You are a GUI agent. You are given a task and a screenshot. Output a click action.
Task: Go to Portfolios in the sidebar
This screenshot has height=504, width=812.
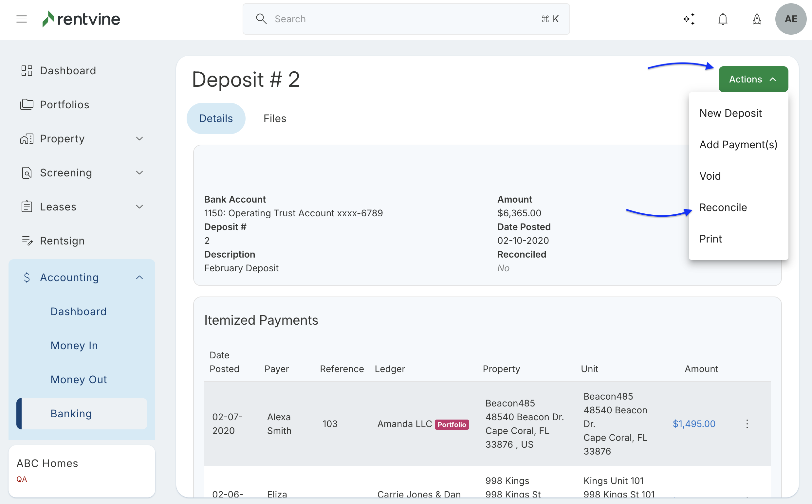click(x=65, y=105)
